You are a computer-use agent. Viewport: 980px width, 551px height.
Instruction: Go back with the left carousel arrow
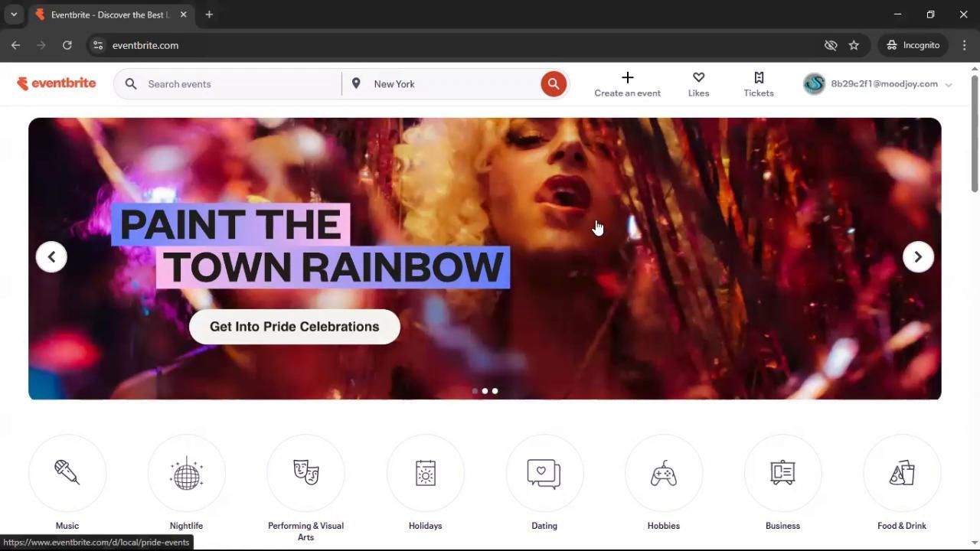pos(51,256)
